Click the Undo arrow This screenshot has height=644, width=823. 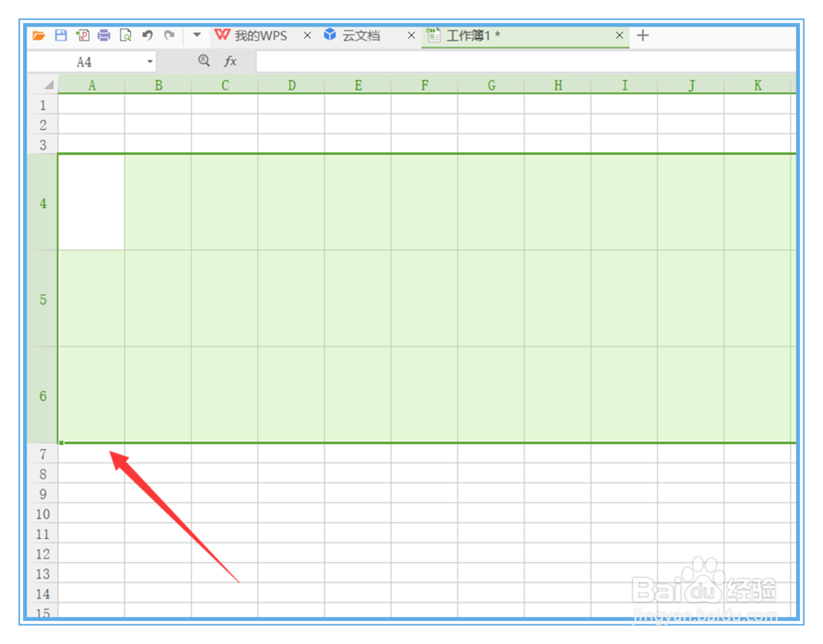tap(147, 35)
